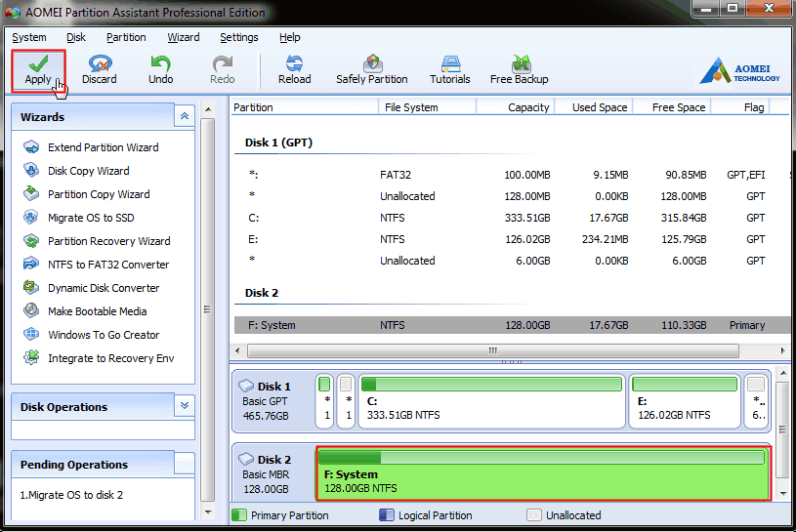Open the Safely Partition tool

point(371,70)
